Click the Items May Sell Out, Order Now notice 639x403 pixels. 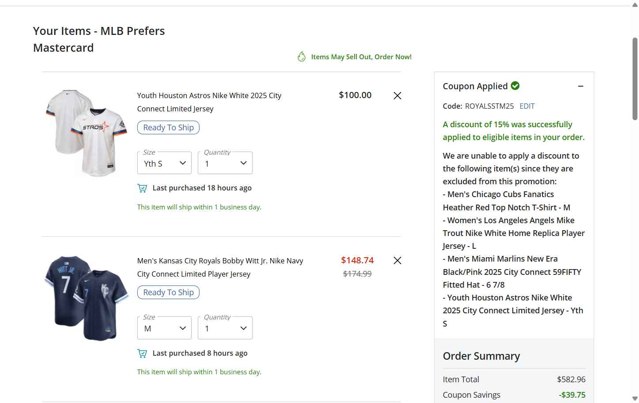click(360, 57)
